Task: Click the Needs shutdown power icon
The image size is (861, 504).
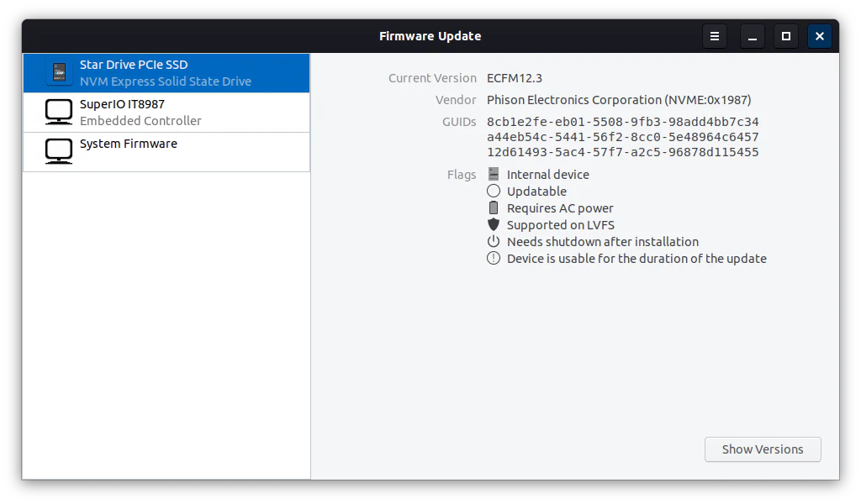Action: click(x=494, y=242)
